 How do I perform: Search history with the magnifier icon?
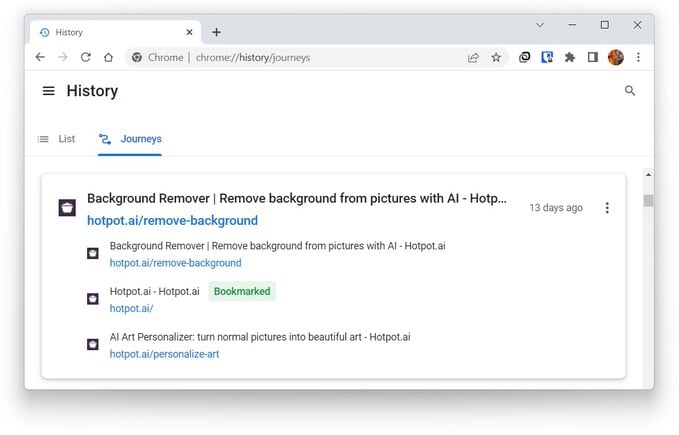(x=630, y=91)
